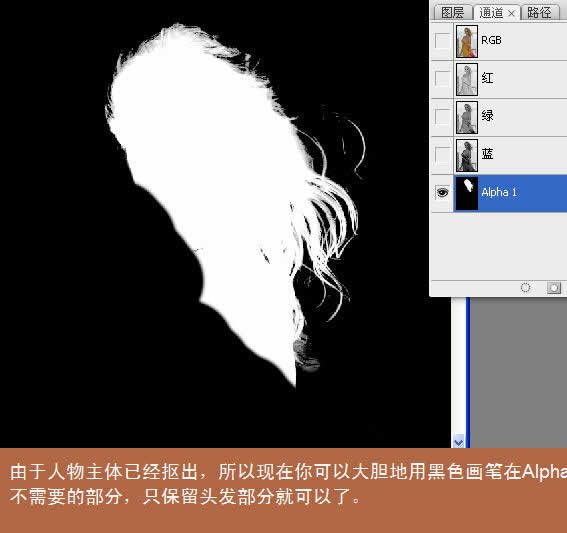This screenshot has height=533, width=567.
Task: Select the RGB channel row label
Action: (x=491, y=40)
